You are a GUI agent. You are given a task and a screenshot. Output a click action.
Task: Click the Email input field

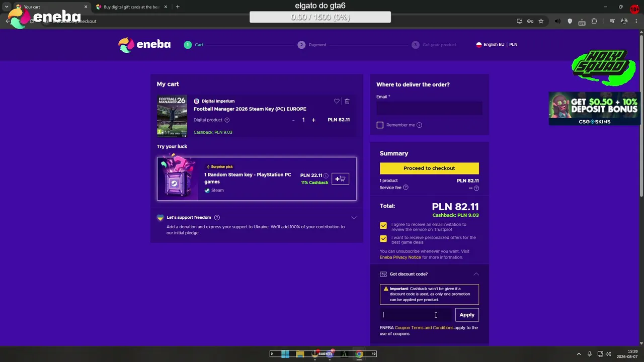[429, 108]
